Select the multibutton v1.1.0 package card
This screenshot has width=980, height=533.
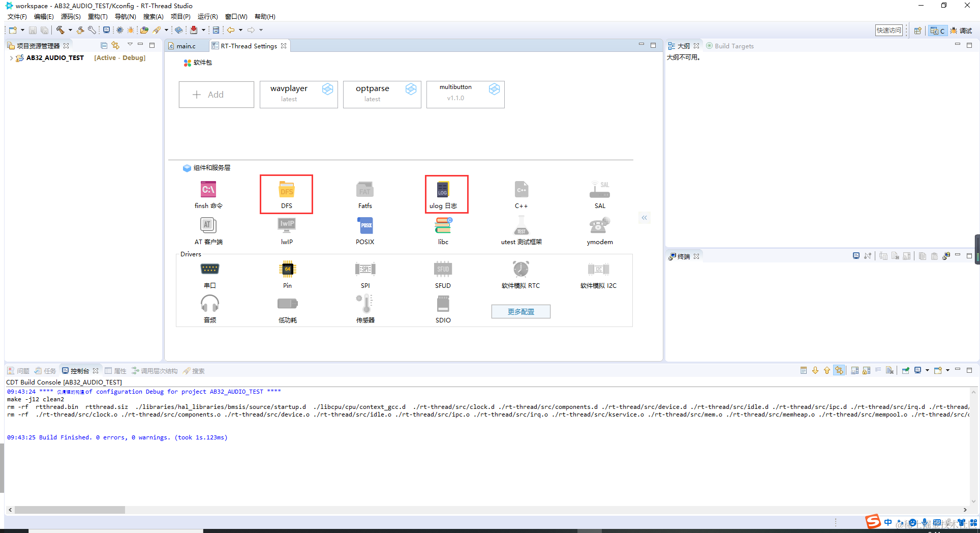(x=466, y=95)
